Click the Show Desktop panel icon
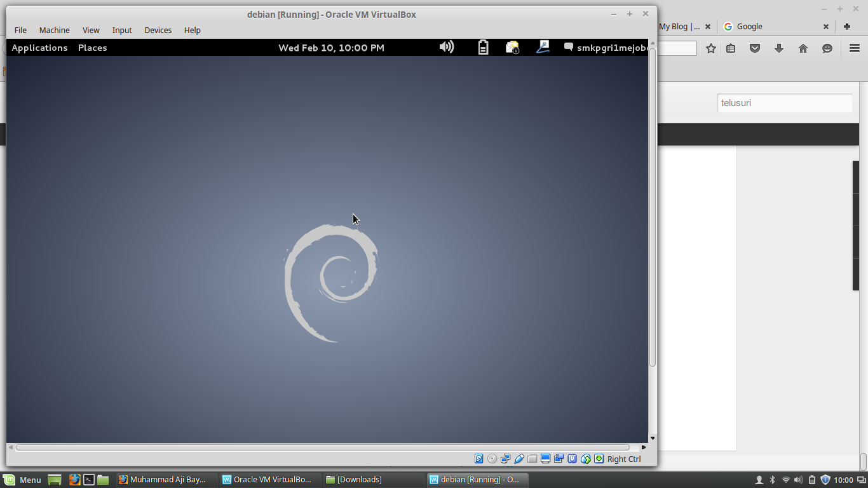Viewport: 868px width, 488px height. click(55, 480)
